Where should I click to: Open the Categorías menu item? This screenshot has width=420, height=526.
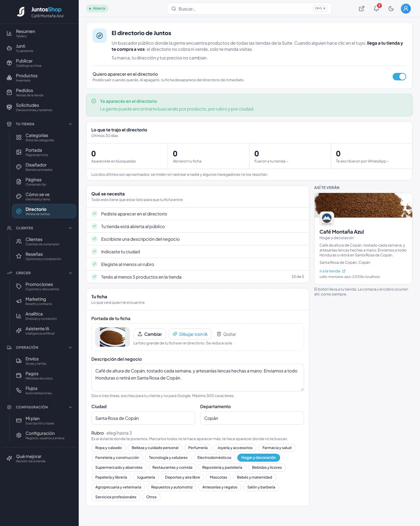tap(44, 137)
